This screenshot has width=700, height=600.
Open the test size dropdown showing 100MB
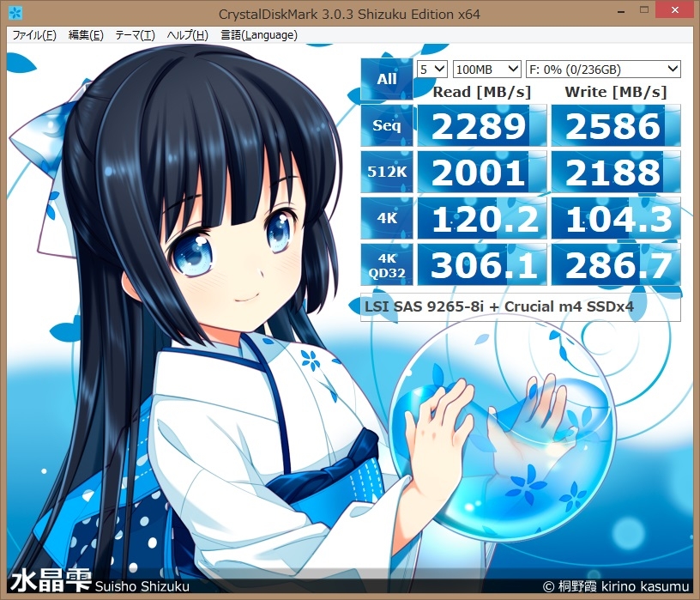click(x=486, y=70)
